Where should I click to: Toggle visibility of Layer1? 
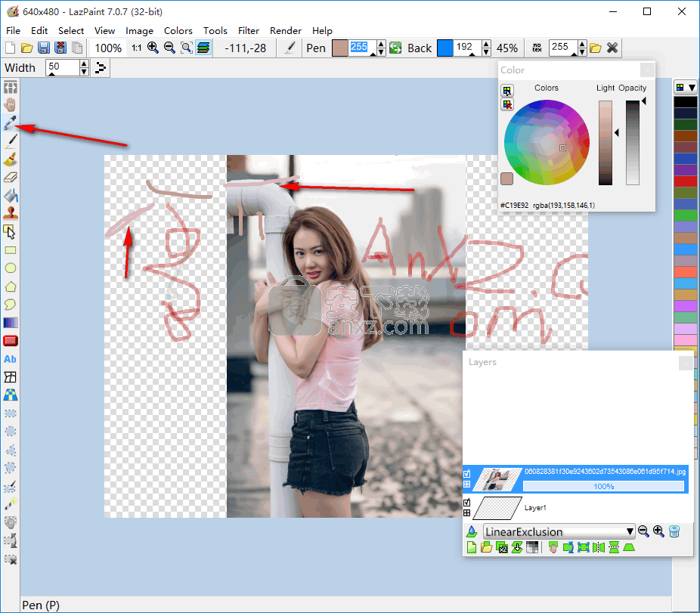click(467, 503)
